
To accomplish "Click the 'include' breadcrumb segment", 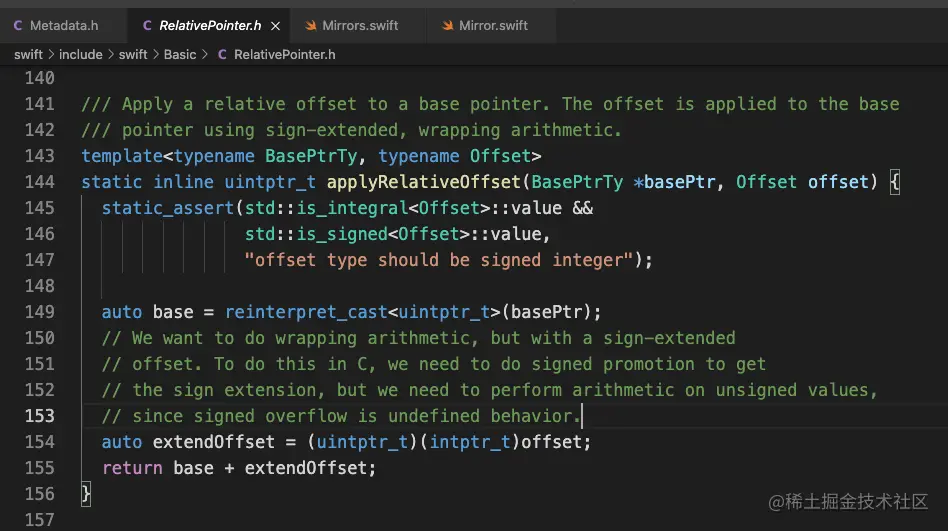I will coord(80,54).
